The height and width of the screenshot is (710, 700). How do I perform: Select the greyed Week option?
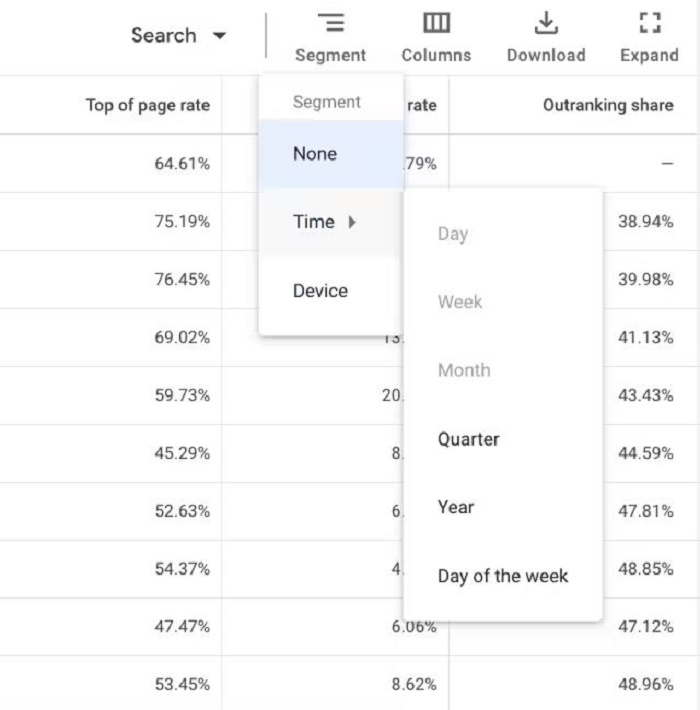point(503,302)
